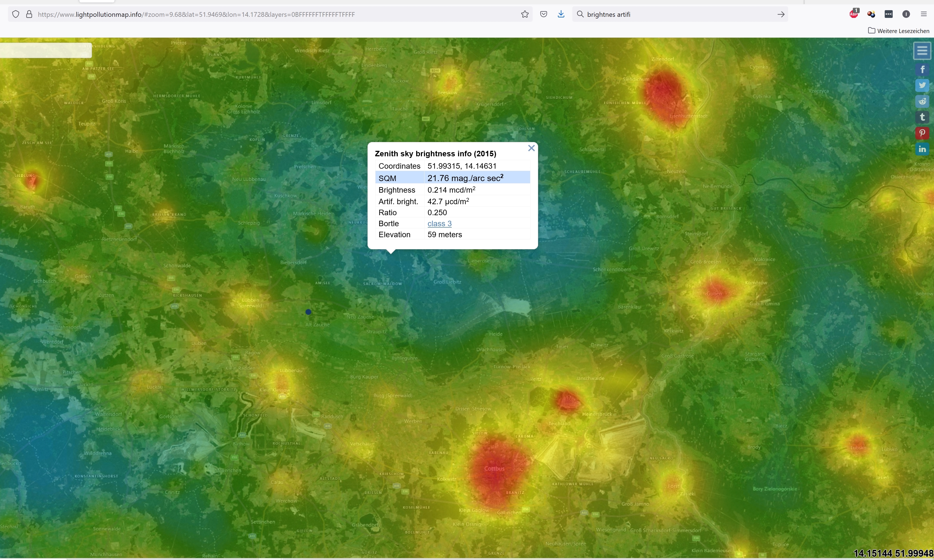Open the map layers menu button
The width and height of the screenshot is (934, 560).
922,51
